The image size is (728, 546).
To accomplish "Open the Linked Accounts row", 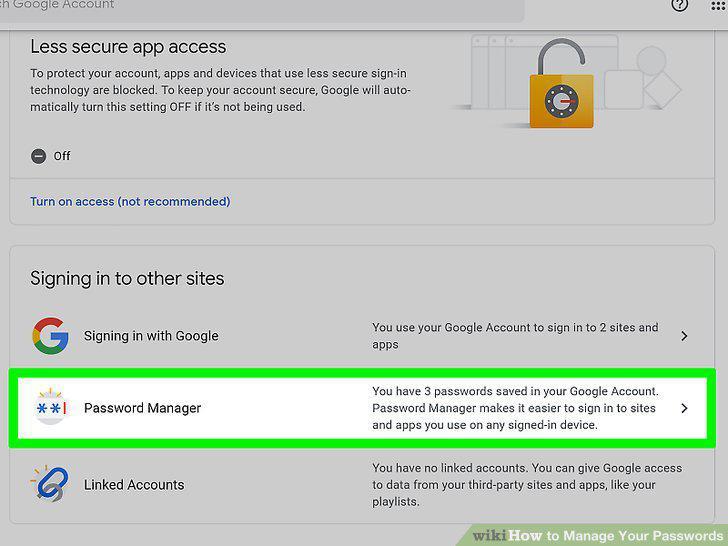I will (362, 485).
